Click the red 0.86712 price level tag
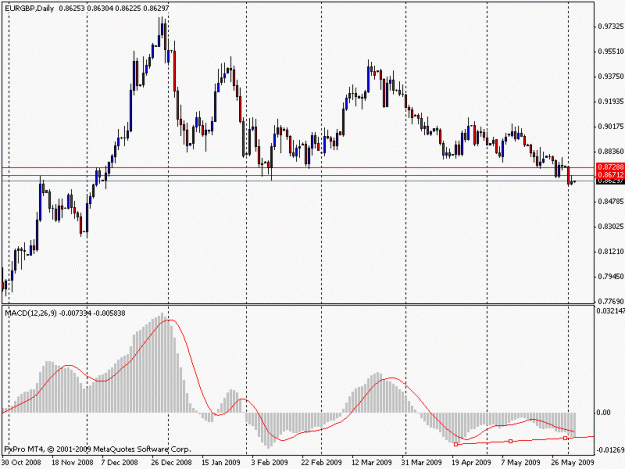 tap(610, 174)
